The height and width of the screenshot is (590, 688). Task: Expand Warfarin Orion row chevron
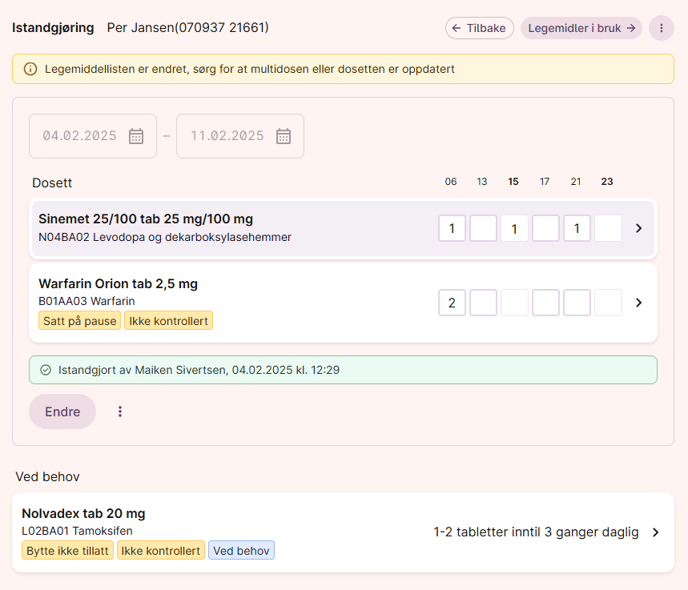tap(639, 303)
